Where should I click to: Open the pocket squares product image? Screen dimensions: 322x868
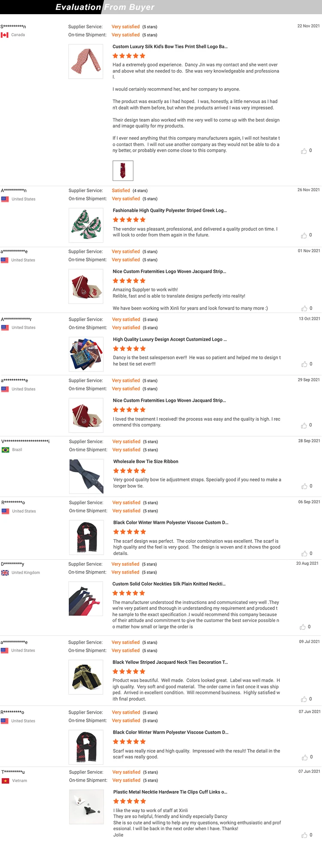tap(86, 354)
